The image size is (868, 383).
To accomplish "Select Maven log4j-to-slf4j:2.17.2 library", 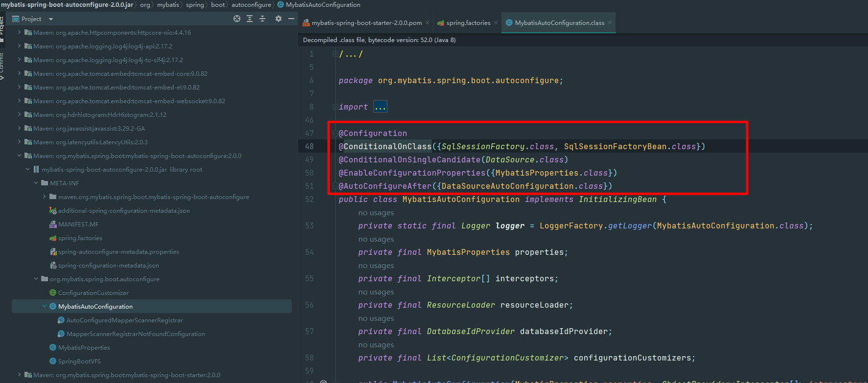I will (x=108, y=60).
